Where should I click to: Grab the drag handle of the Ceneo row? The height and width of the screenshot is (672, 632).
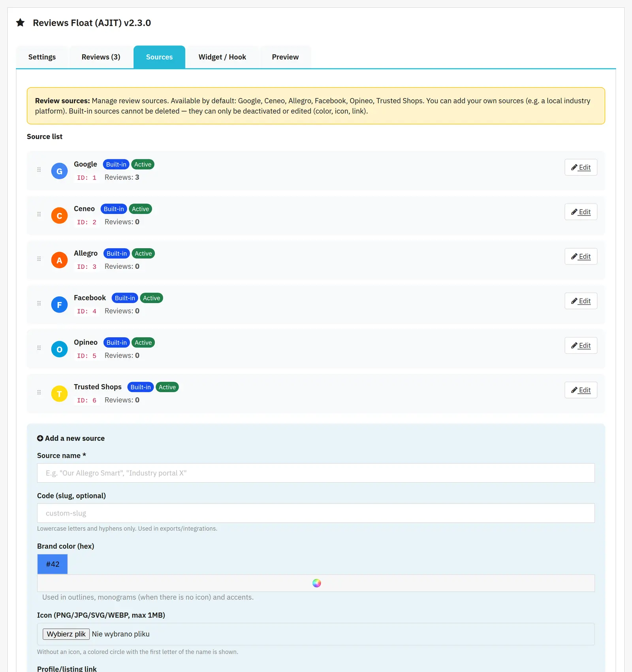39,214
